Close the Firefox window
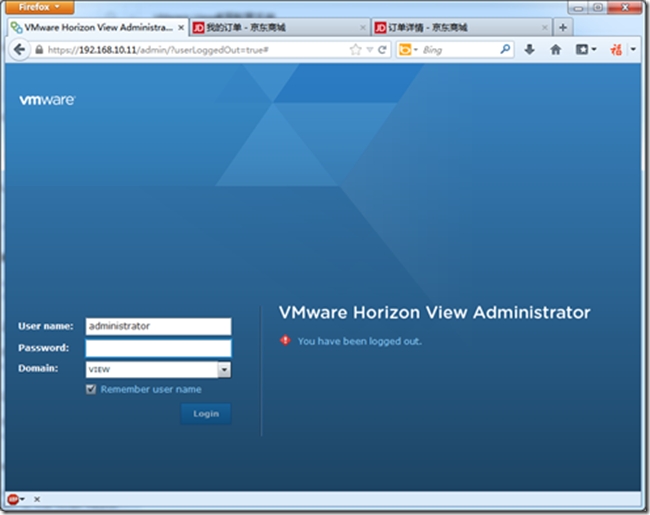 [625, 7]
